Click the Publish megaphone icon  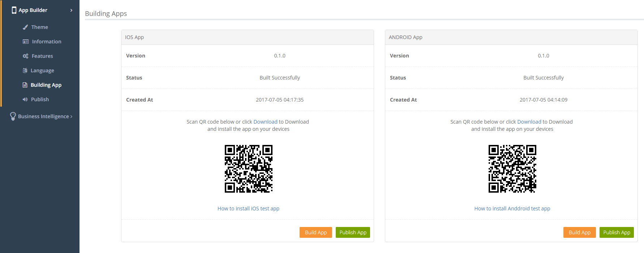(x=25, y=99)
